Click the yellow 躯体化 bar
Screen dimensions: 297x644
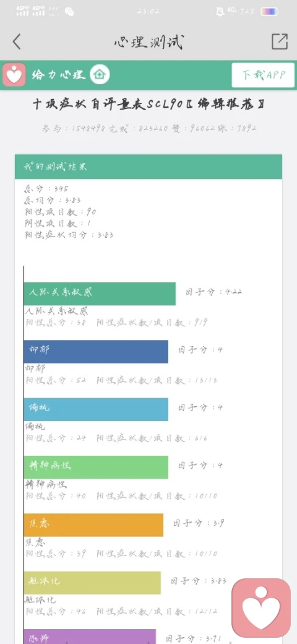92,583
